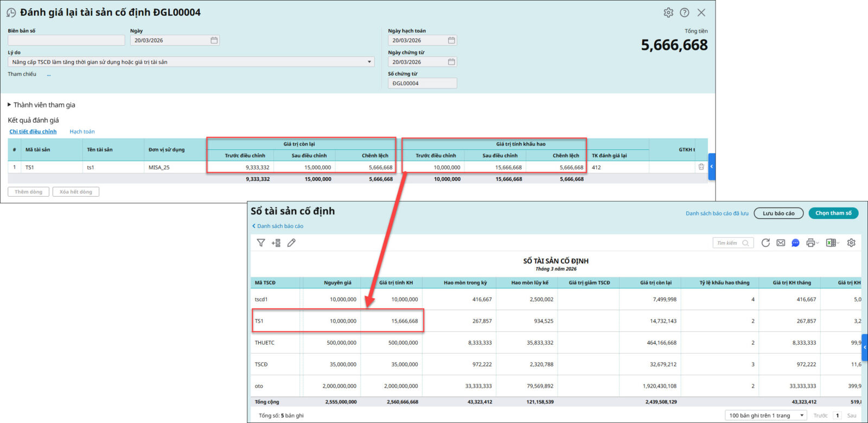
Task: Select the Chi tiết điều chỉnh tab
Action: pyautogui.click(x=33, y=131)
